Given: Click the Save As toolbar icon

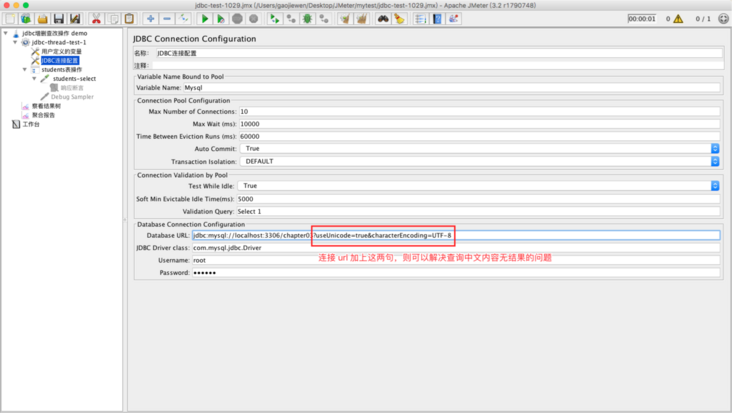Looking at the screenshot, I should (75, 19).
